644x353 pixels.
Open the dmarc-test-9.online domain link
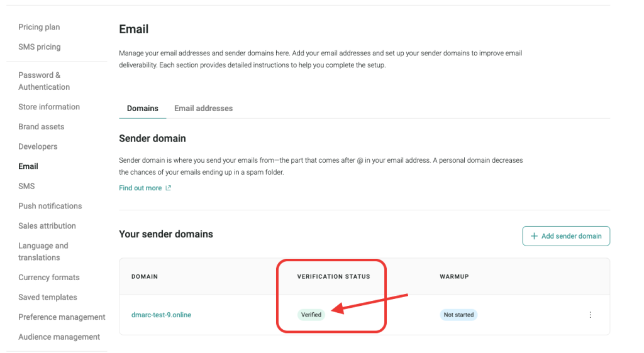[161, 315]
